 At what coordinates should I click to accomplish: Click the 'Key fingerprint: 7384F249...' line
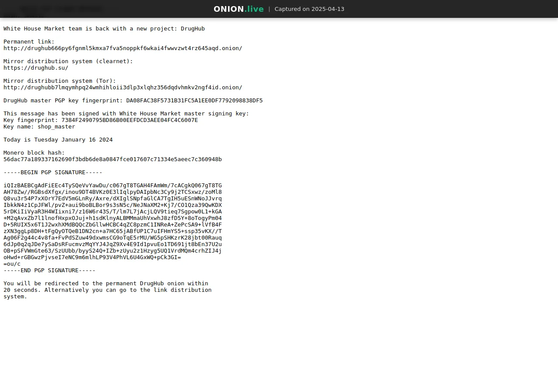[x=101, y=120]
